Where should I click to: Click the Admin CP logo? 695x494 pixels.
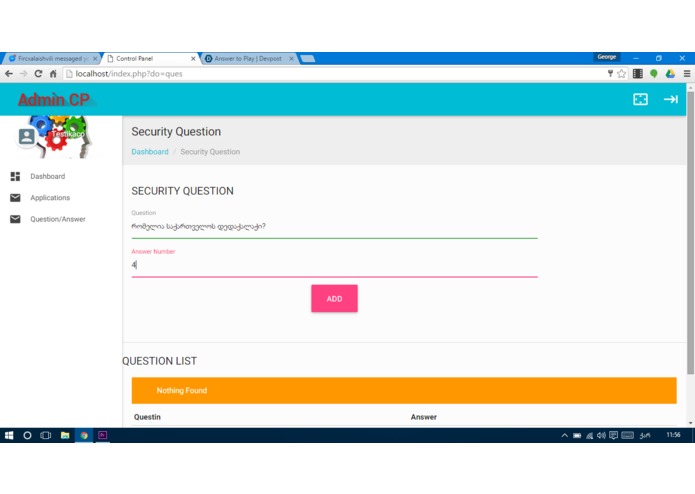(54, 100)
